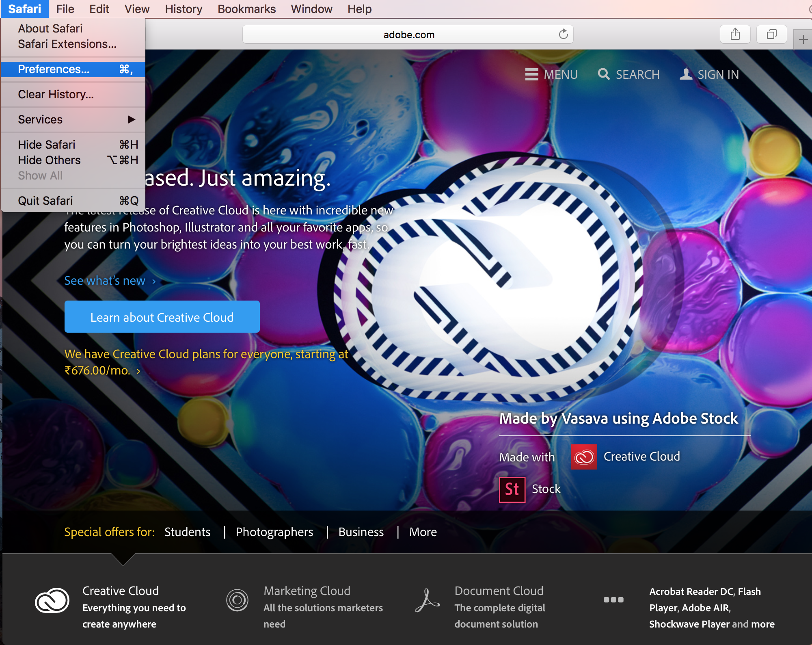Open Acrobat Reader DC, Flash Player link
Viewport: 812px width, 645px height.
(705, 600)
